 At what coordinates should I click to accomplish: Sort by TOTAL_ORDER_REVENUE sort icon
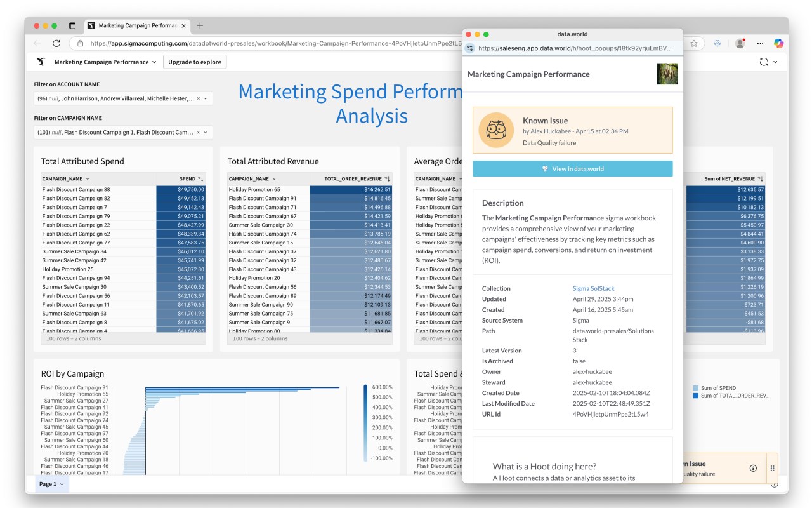click(x=387, y=179)
